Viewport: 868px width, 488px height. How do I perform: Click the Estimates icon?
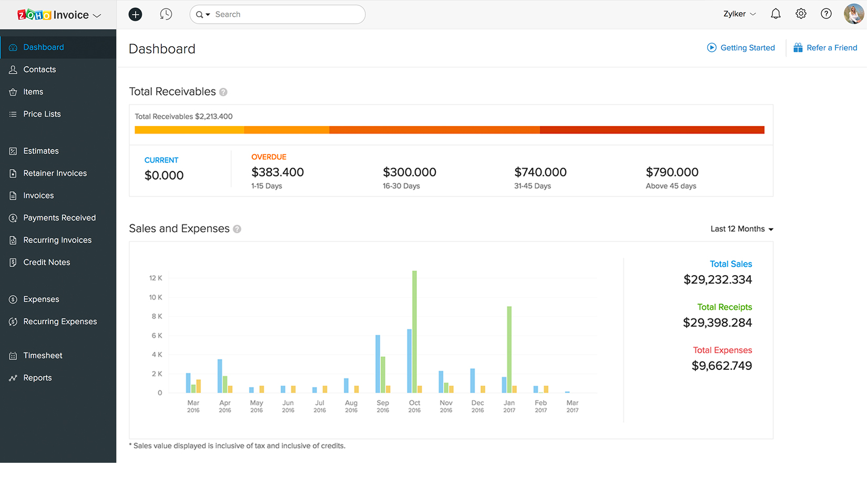pos(13,151)
